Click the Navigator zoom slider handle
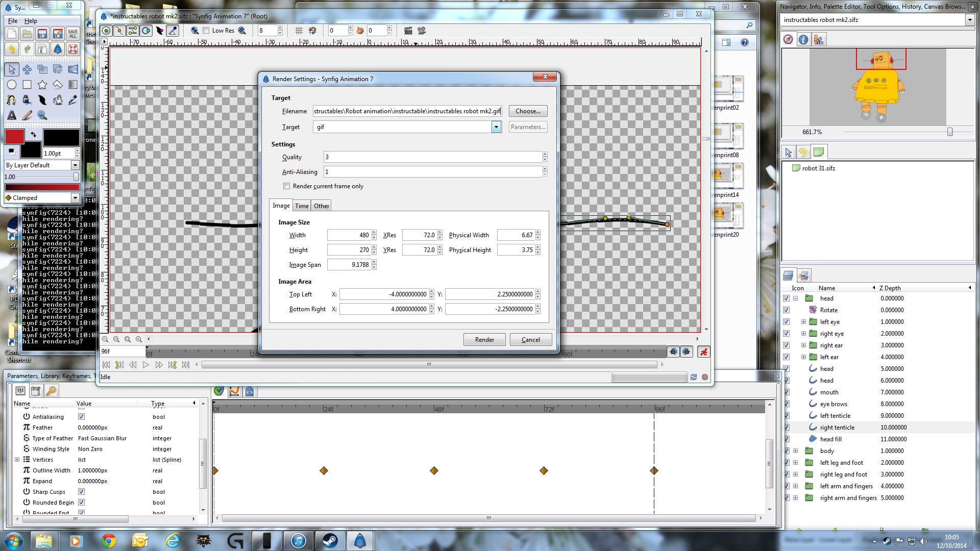 click(950, 132)
